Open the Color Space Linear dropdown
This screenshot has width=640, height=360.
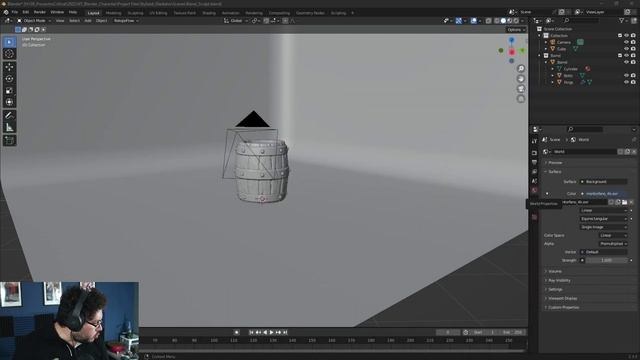[613, 236]
